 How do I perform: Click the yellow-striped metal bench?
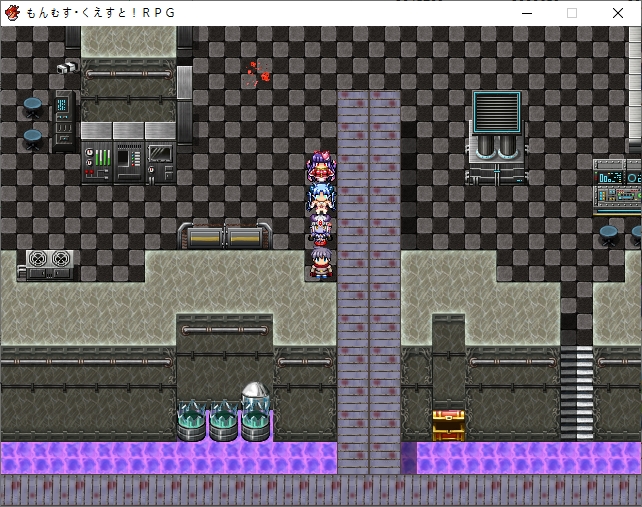click(225, 236)
